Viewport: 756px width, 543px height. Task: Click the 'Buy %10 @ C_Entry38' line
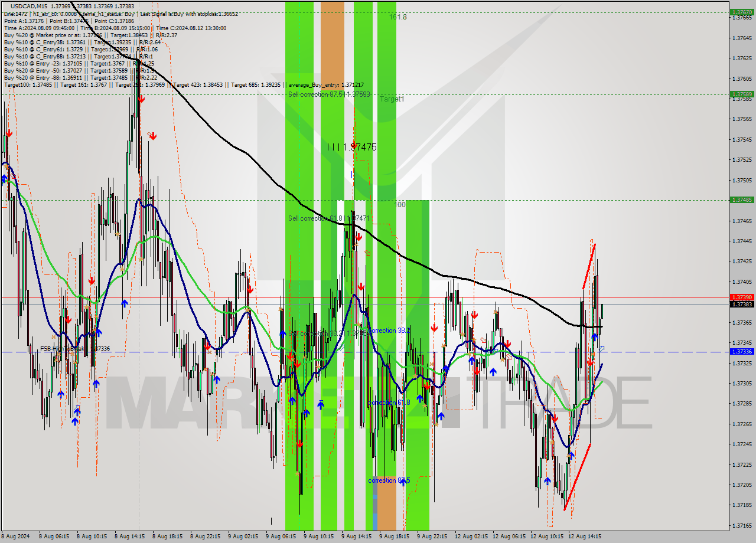coord(82,42)
